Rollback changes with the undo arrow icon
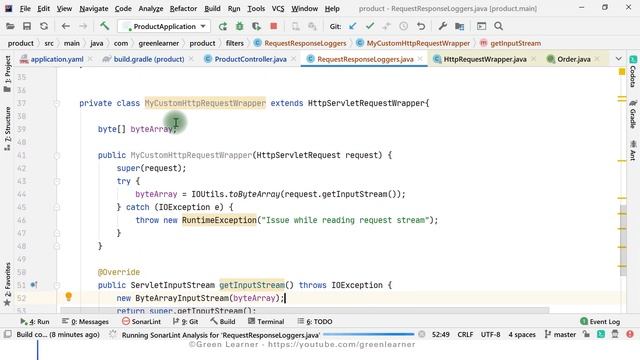 tap(421, 27)
